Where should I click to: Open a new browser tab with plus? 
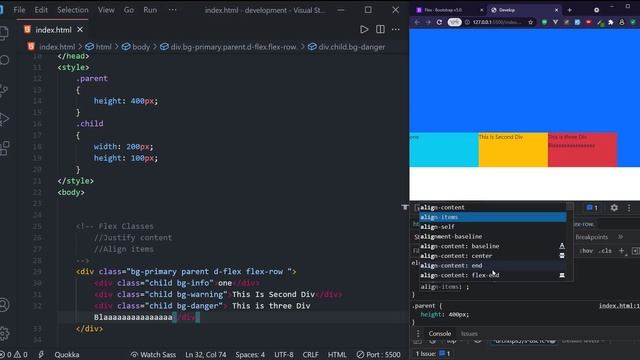[570, 10]
